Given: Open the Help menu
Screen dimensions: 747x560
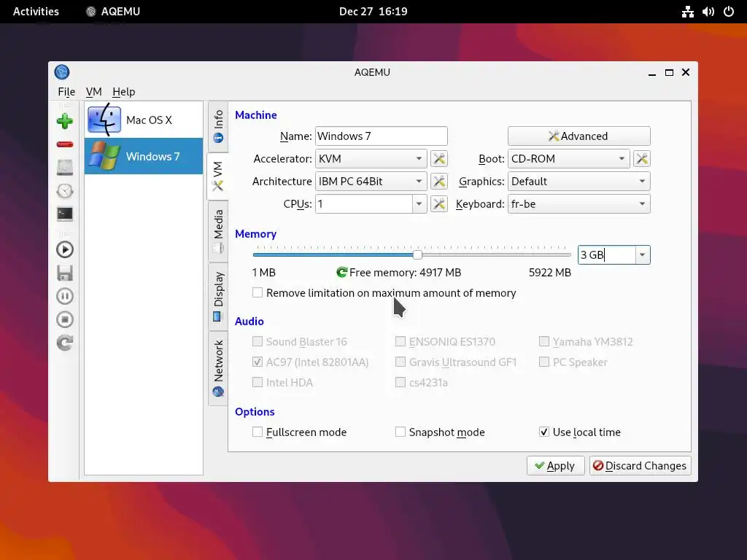Looking at the screenshot, I should (124, 91).
